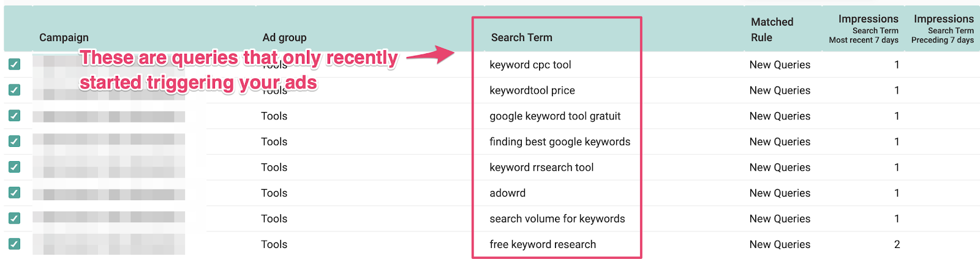Click 'New Queries' rule in first row
The width and height of the screenshot is (980, 259).
780,64
